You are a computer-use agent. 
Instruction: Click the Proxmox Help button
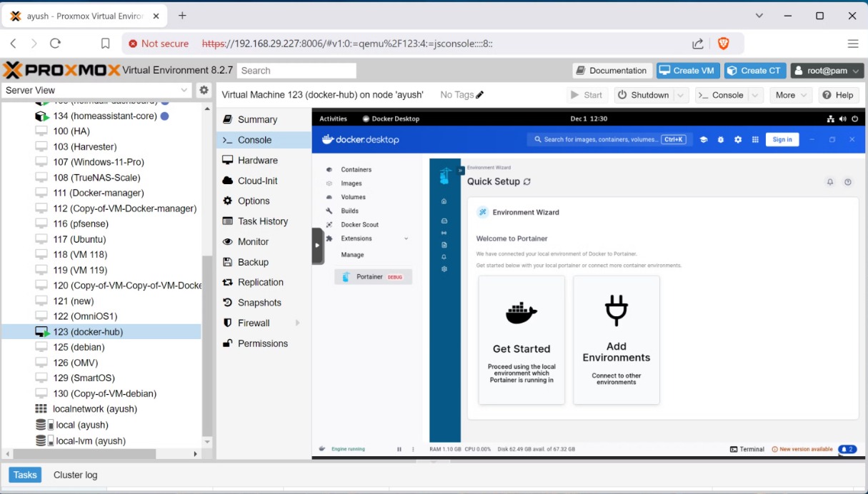pos(839,95)
